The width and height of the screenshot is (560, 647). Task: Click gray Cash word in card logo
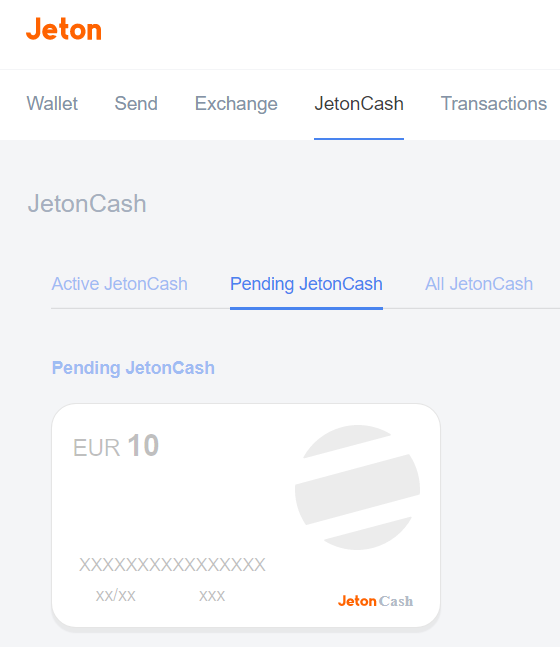click(x=396, y=601)
